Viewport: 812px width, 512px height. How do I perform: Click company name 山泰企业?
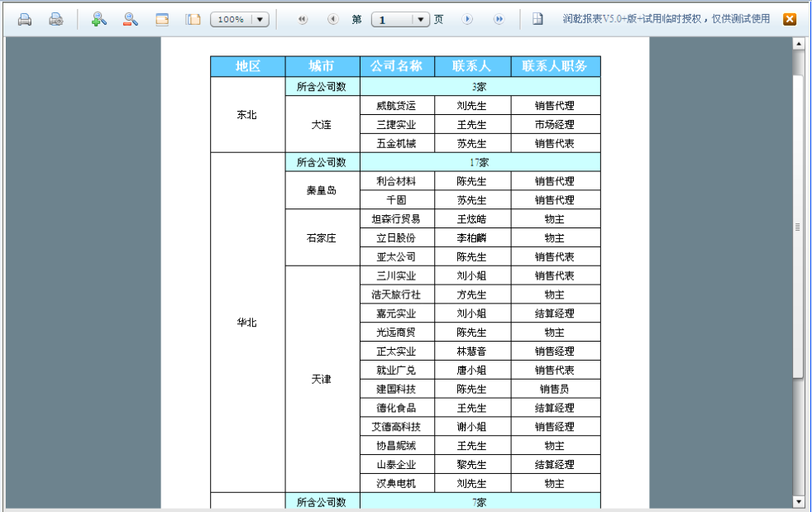point(397,464)
